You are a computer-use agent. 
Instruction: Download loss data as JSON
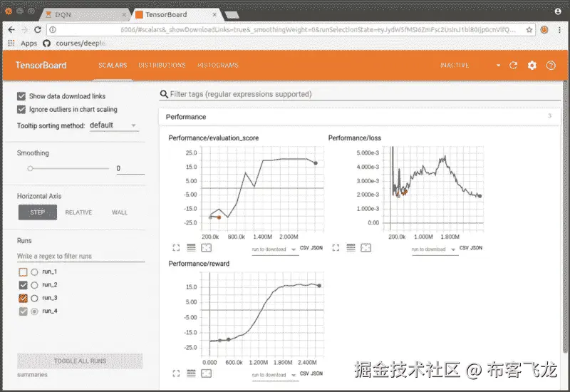tap(476, 248)
